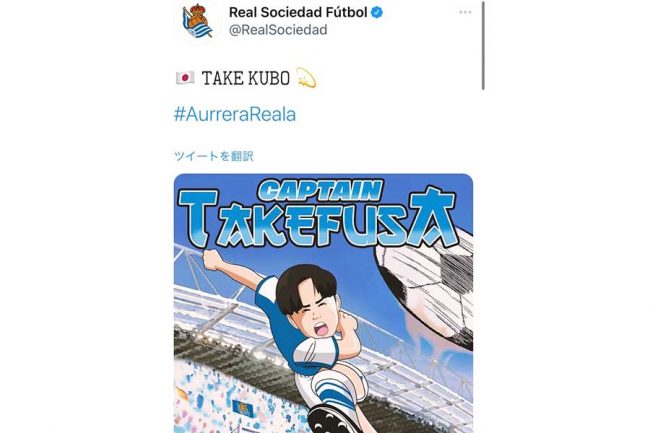Click the CAPTAIN title in the image
650x433 pixels.
pyautogui.click(x=322, y=191)
